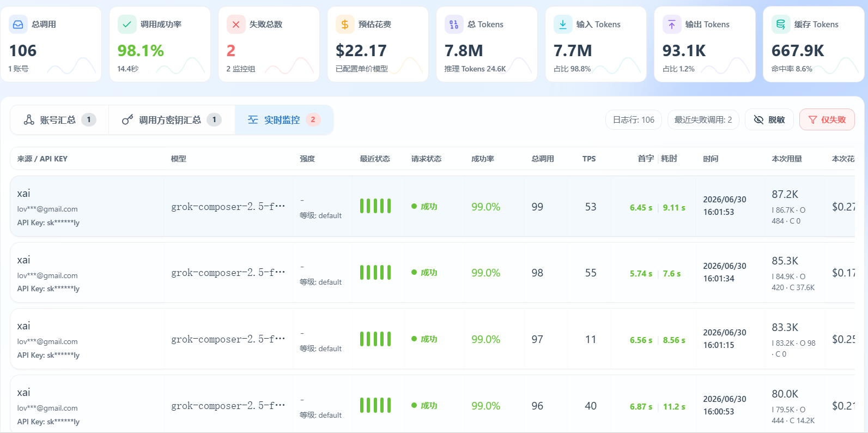Click the 成功 status in the 16:01:53 row

coord(424,206)
